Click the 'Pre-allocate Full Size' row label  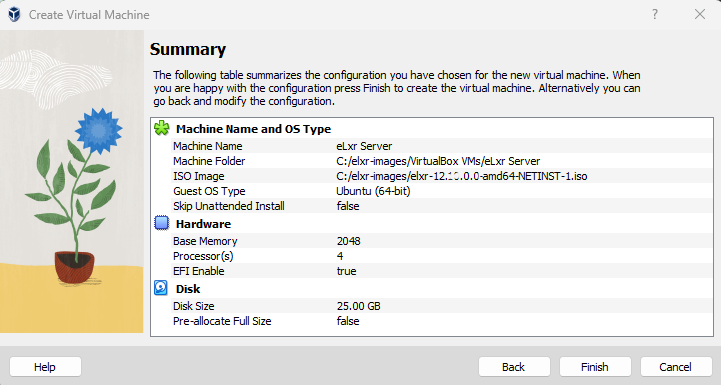pyautogui.click(x=222, y=321)
